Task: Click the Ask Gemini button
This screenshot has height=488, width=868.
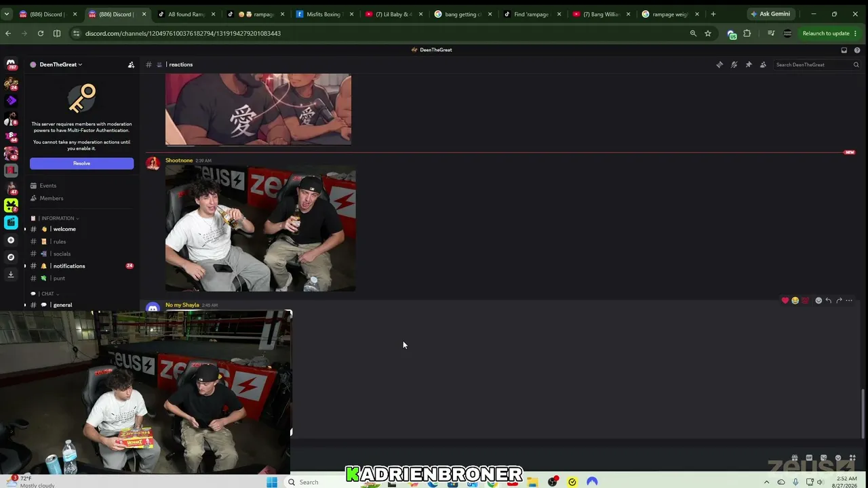Action: pos(770,14)
